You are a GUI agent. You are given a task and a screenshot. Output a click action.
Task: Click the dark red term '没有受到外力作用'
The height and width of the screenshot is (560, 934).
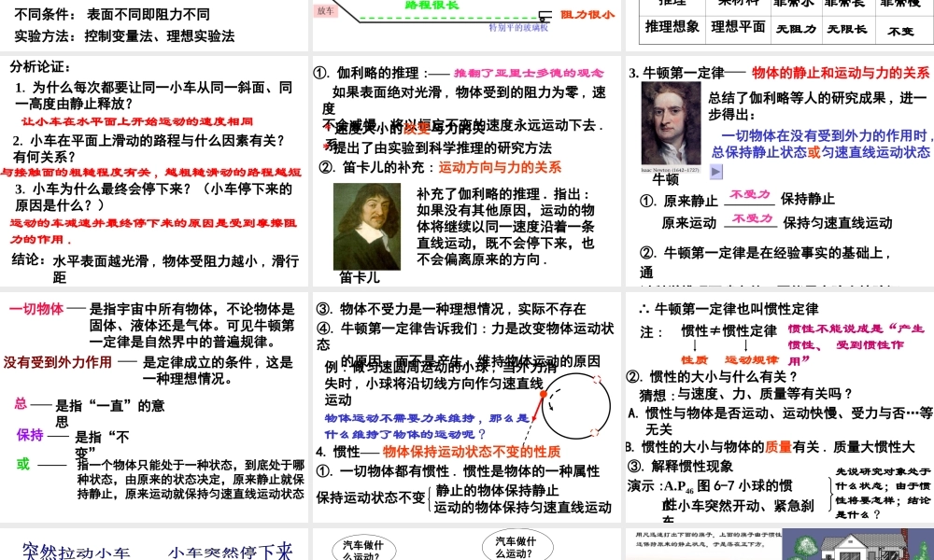[58, 362]
